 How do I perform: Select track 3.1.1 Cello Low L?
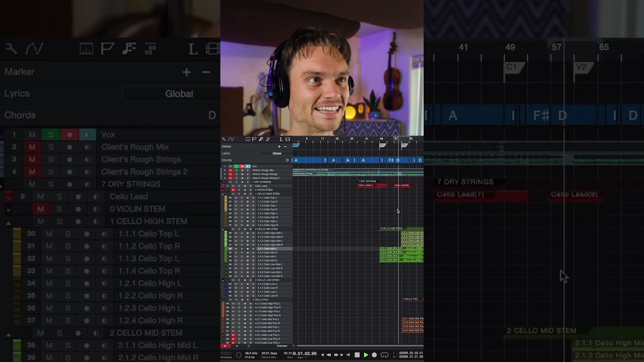[x=267, y=292]
